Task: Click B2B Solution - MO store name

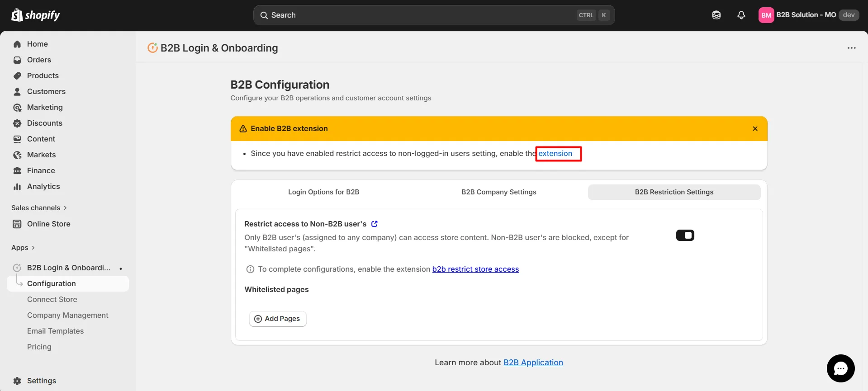Action: tap(806, 15)
